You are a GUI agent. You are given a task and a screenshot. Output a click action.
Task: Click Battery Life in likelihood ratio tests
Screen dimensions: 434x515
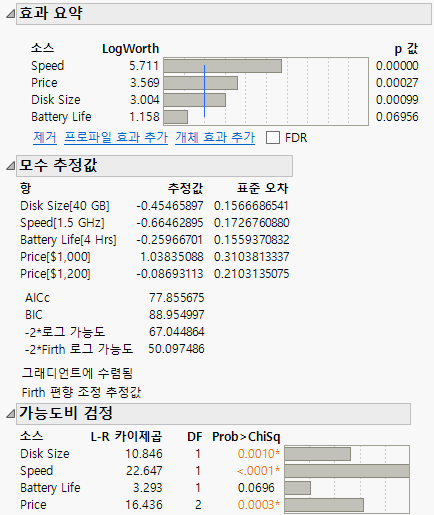pyautogui.click(x=50, y=488)
